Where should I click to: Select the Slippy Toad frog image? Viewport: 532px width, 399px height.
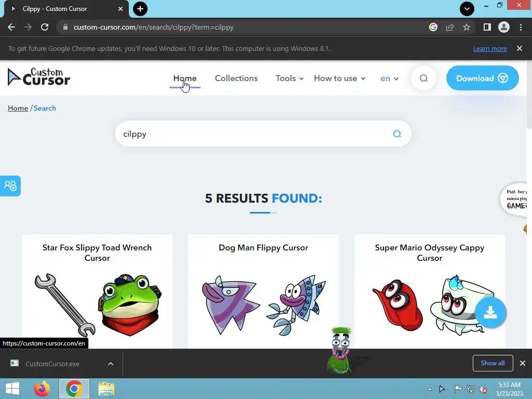130,304
